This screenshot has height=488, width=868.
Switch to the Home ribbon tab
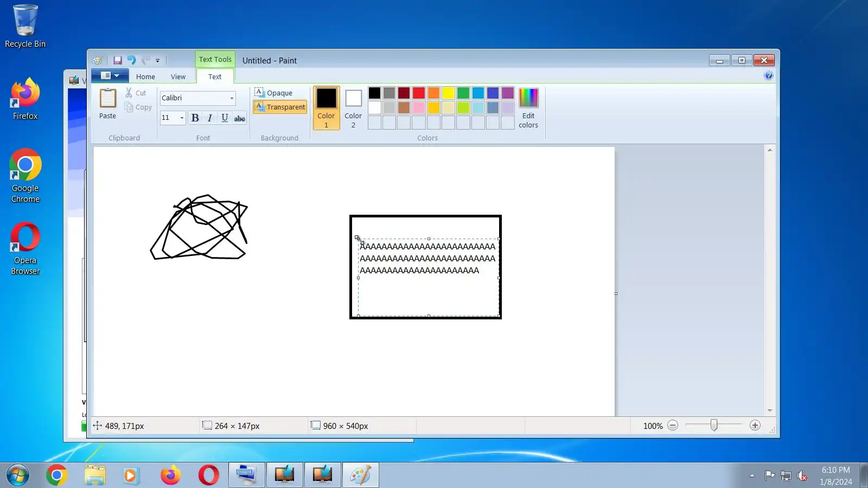(145, 76)
